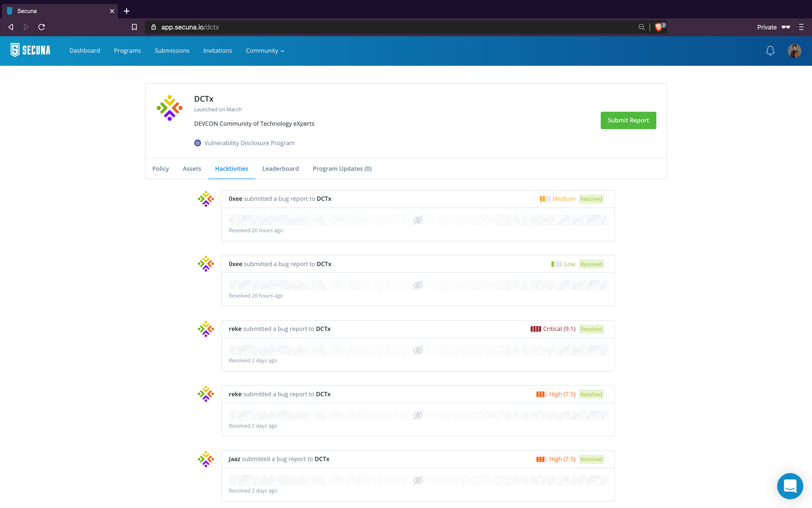Open Dashboard in the navigation
Viewport: 812px width, 508px height.
84,50
